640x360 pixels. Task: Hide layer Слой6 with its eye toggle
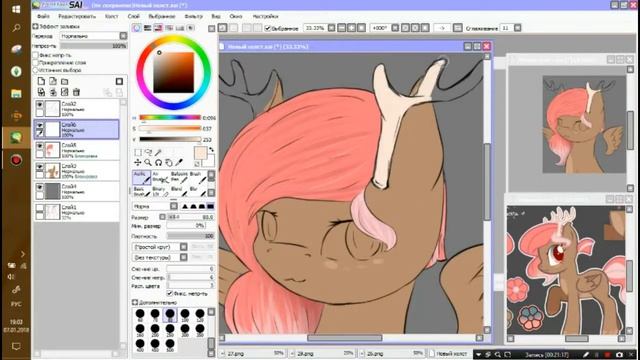[x=40, y=125]
